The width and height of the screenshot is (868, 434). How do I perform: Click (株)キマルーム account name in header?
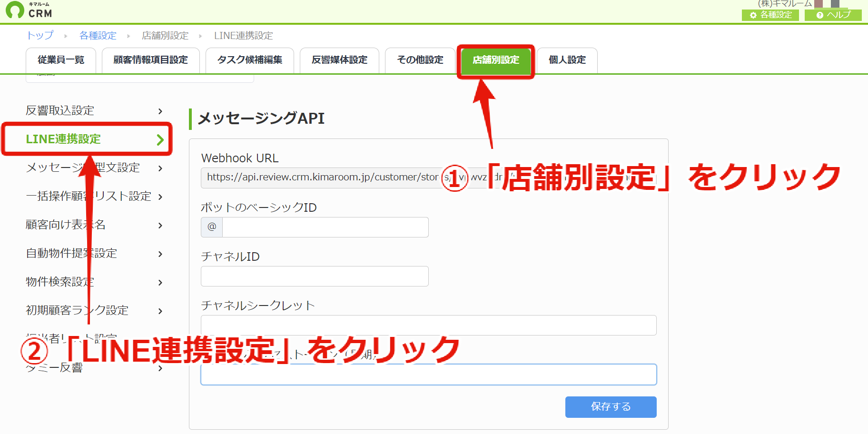pyautogui.click(x=785, y=3)
